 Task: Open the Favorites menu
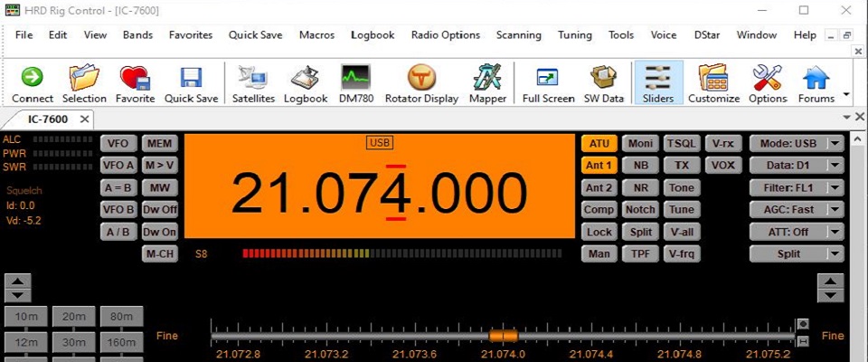click(x=191, y=35)
